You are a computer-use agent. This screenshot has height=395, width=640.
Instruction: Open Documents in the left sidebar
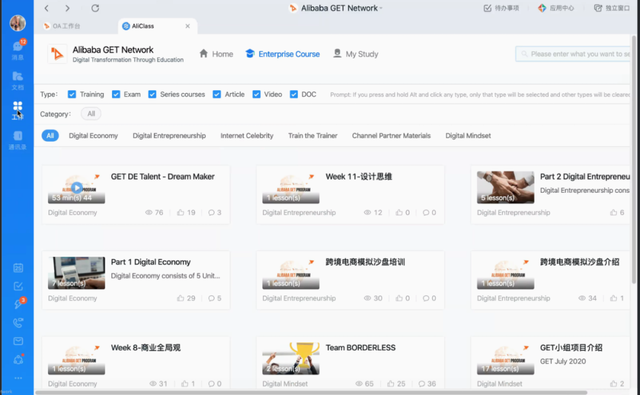18,80
